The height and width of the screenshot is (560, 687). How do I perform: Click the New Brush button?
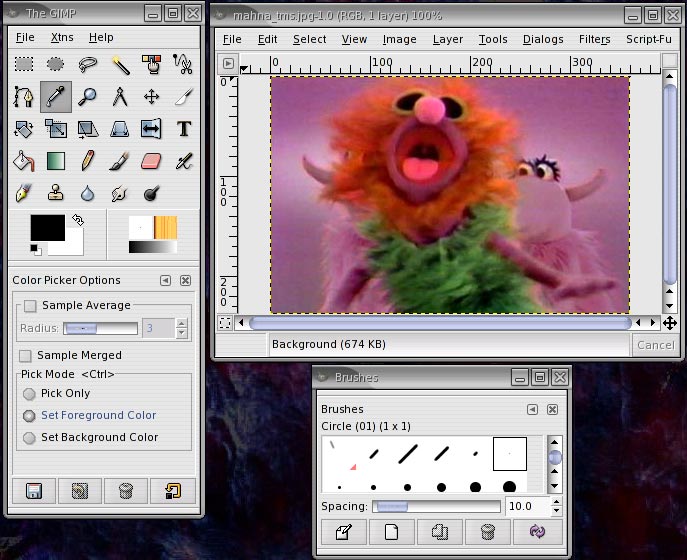pos(392,532)
